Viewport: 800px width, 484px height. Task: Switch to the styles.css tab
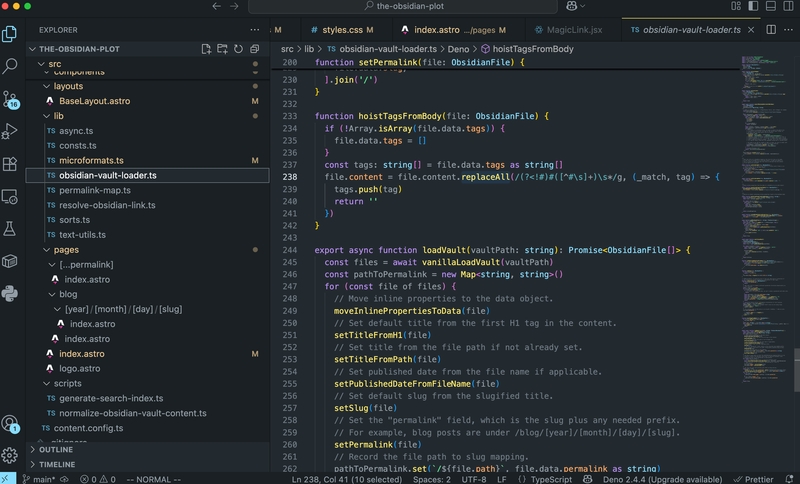tap(341, 30)
